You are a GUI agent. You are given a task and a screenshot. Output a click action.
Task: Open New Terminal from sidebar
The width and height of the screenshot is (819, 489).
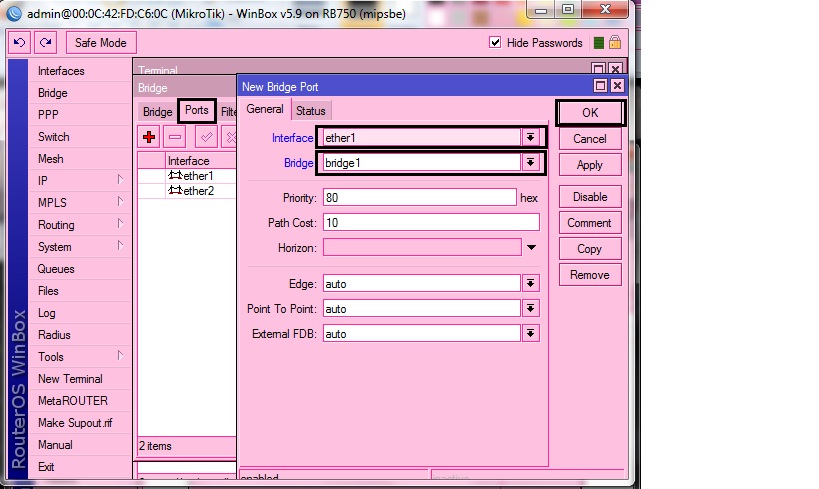[x=71, y=379]
